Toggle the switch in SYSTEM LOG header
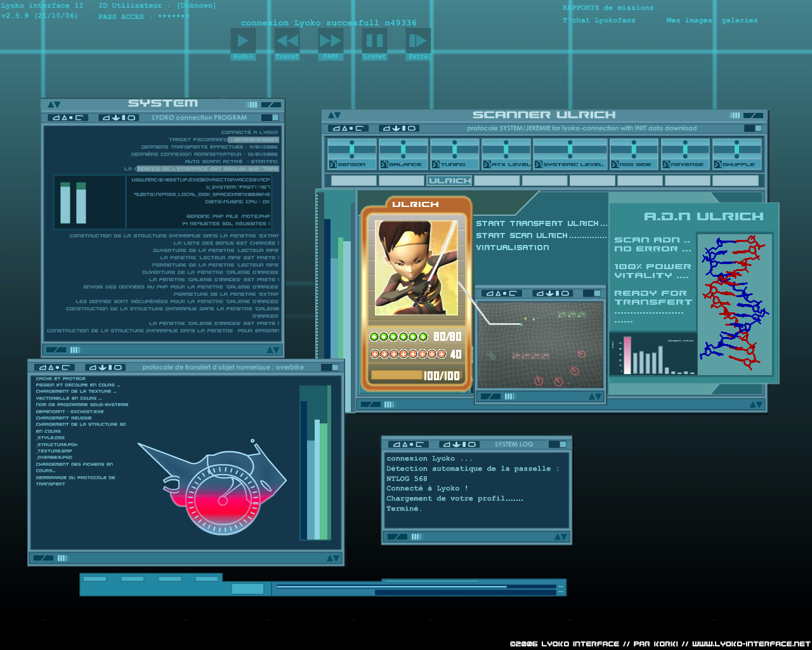The height and width of the screenshot is (650, 812). coord(558,444)
